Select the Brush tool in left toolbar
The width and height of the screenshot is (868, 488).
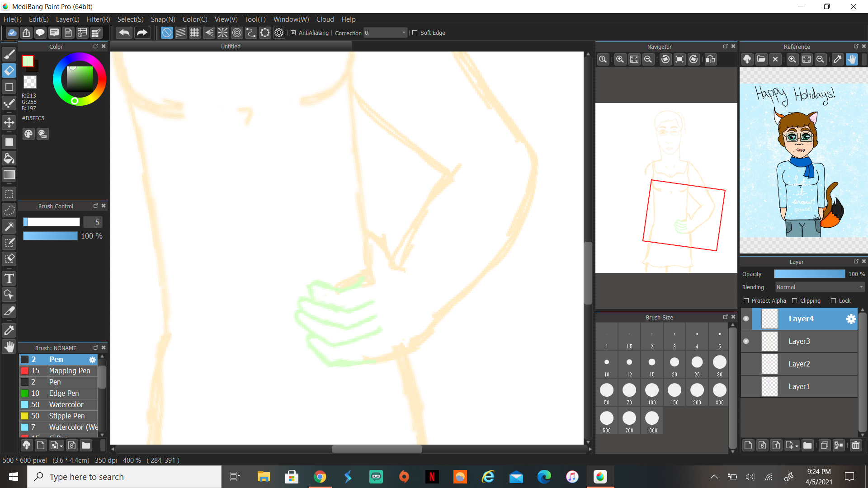pos(9,54)
